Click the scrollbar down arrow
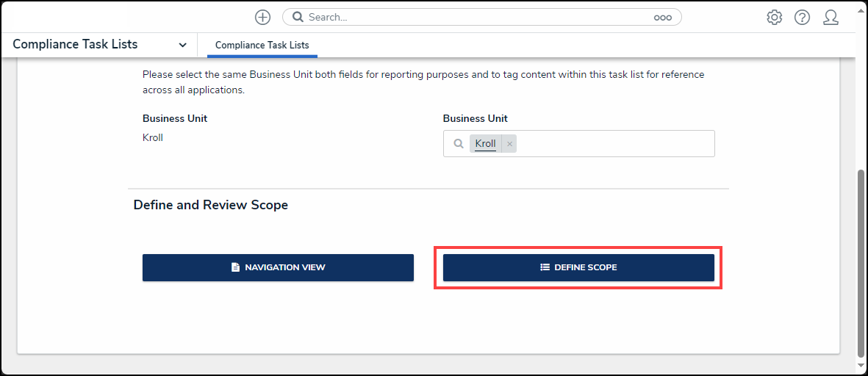This screenshot has height=376, width=868. (x=861, y=365)
